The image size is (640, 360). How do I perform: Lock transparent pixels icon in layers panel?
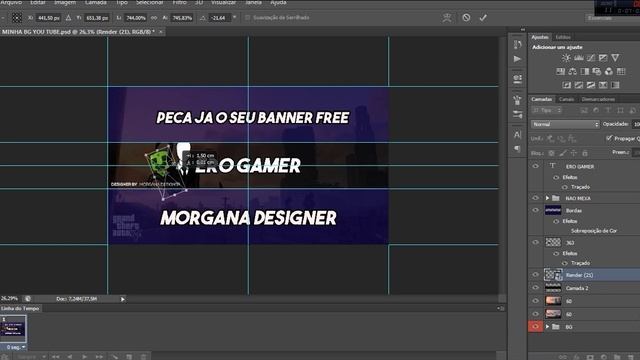coord(552,153)
